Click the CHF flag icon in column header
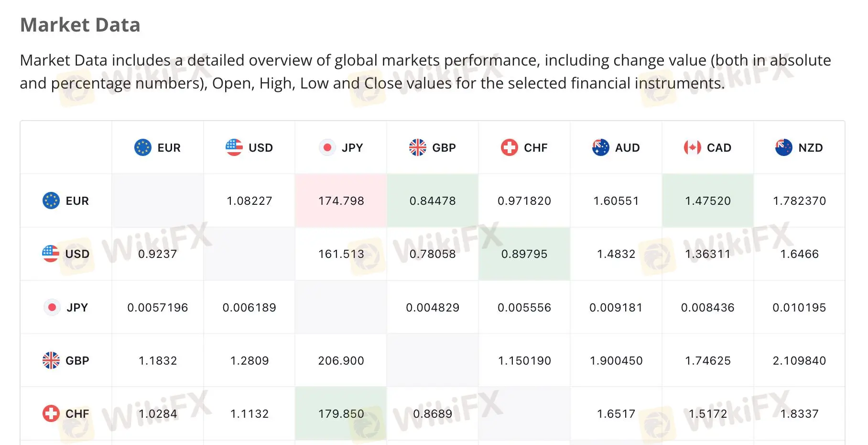Viewport: 868px width, 445px height. tap(510, 147)
